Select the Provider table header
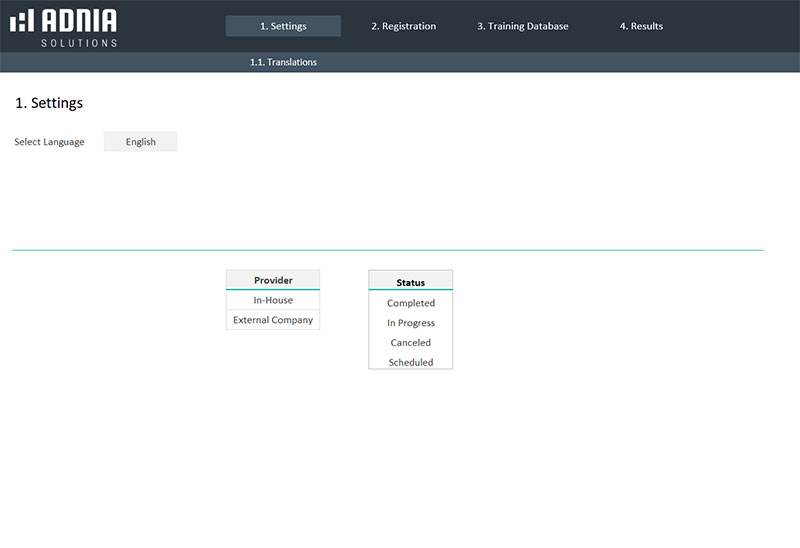 pos(273,280)
